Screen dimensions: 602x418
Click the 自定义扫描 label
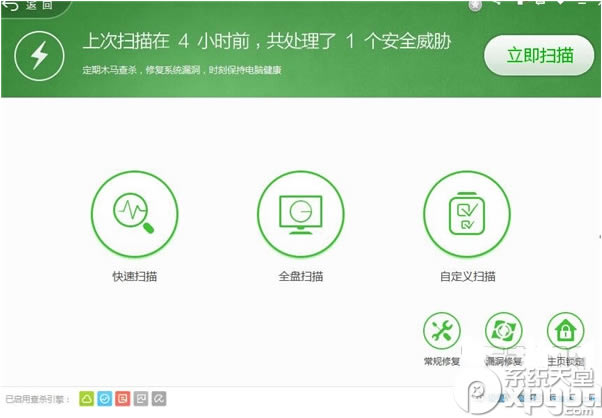467,276
